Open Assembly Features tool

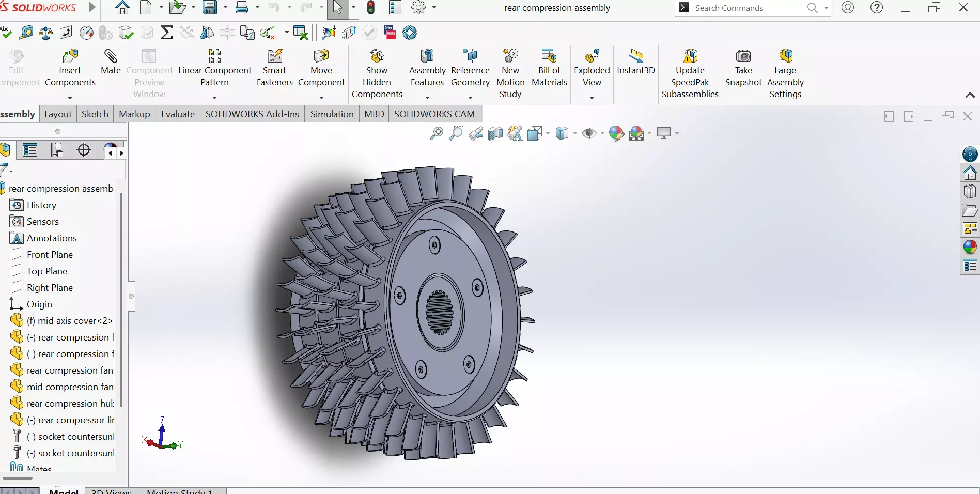click(x=427, y=69)
